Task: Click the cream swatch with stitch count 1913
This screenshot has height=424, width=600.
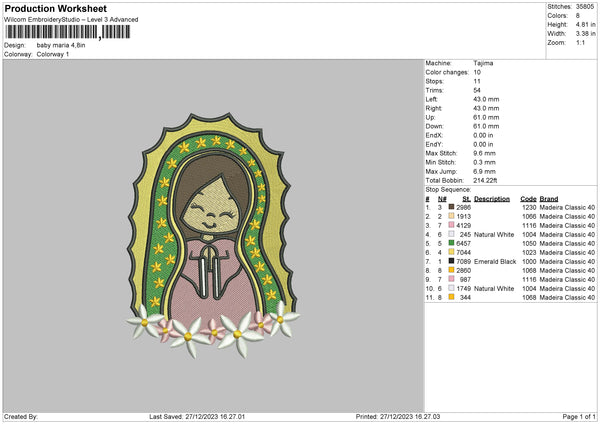Action: 452,216
